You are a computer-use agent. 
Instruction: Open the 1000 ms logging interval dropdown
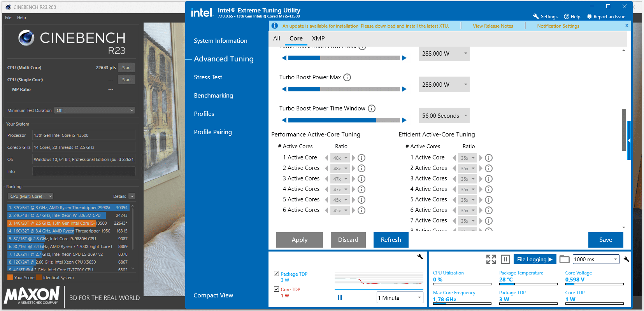pyautogui.click(x=596, y=259)
